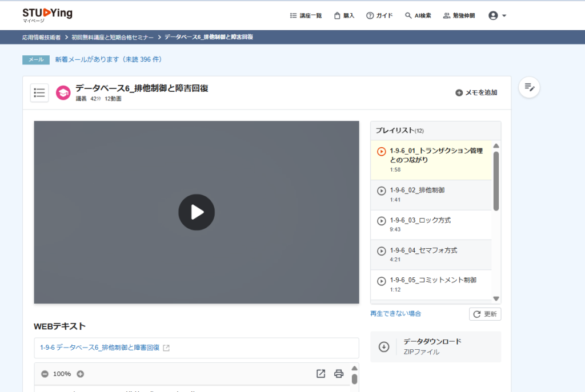This screenshot has height=392, width=585.
Task: Click the floating memo pencil icon
Action: (529, 87)
